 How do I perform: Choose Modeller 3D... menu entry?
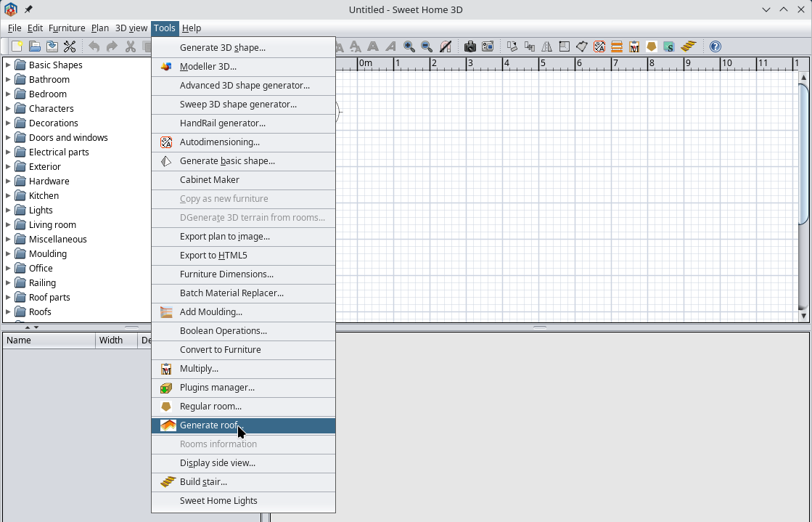pyautogui.click(x=243, y=66)
